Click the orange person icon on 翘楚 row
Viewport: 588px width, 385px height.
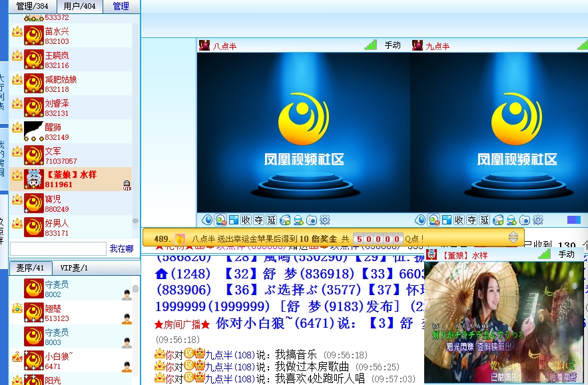[x=127, y=319]
